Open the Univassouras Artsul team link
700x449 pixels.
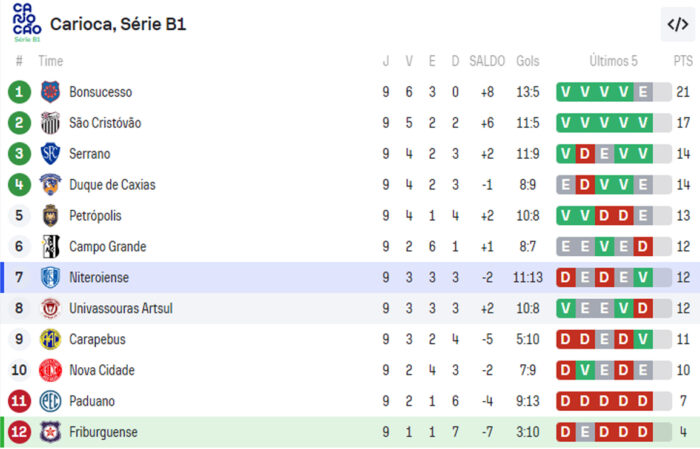click(120, 308)
